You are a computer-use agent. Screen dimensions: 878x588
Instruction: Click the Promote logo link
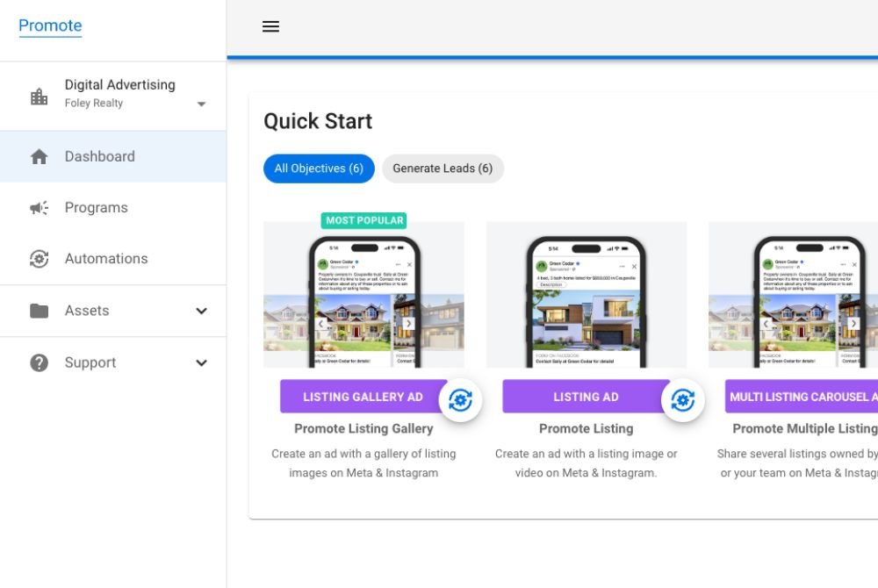point(50,25)
